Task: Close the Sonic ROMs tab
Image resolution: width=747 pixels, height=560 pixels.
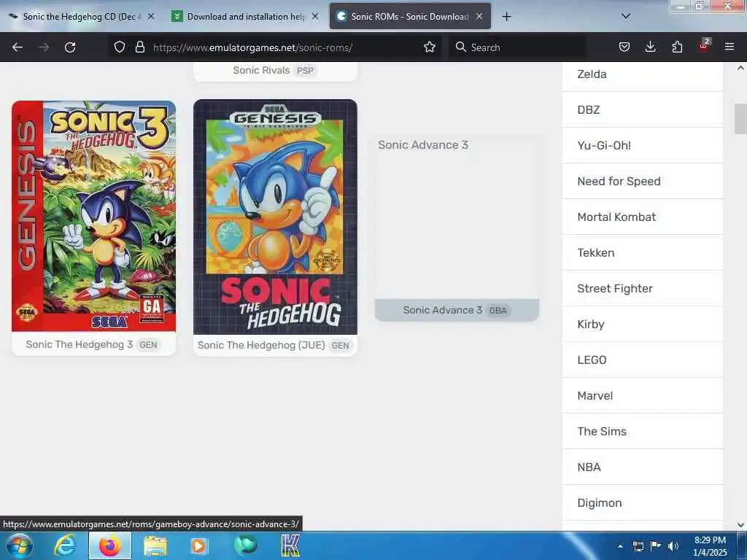Action: pyautogui.click(x=479, y=16)
